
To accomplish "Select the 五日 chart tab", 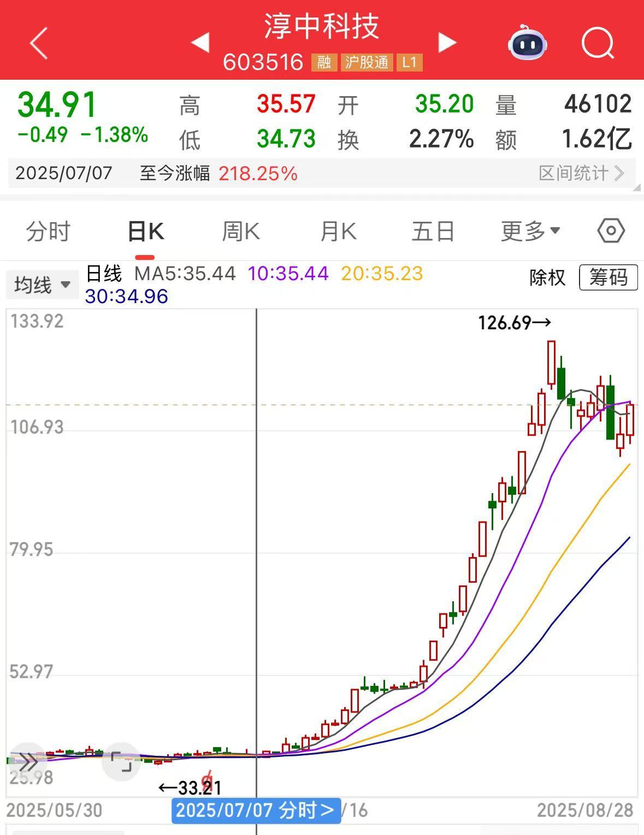I will [433, 232].
